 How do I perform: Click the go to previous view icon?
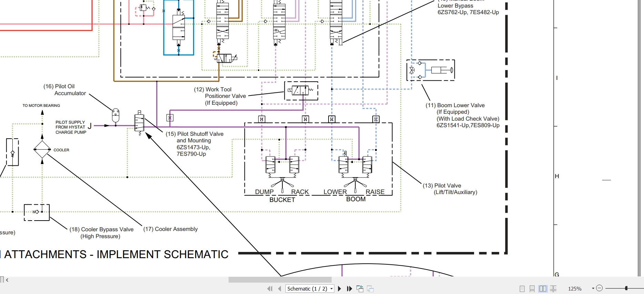360,288
